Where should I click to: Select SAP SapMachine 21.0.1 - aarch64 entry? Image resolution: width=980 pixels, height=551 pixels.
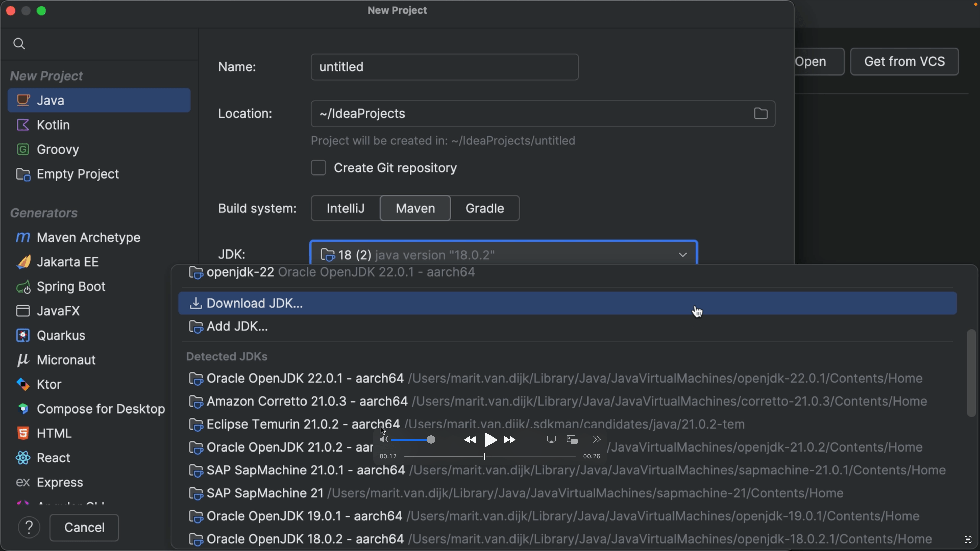click(x=567, y=470)
